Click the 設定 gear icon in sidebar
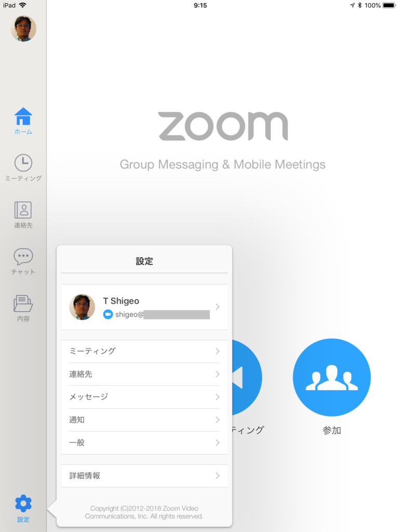Image resolution: width=399 pixels, height=532 pixels. point(23,503)
